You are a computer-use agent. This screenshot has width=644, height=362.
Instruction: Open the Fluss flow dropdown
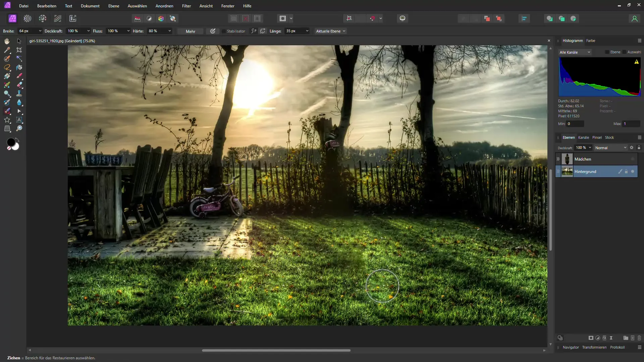click(x=128, y=31)
